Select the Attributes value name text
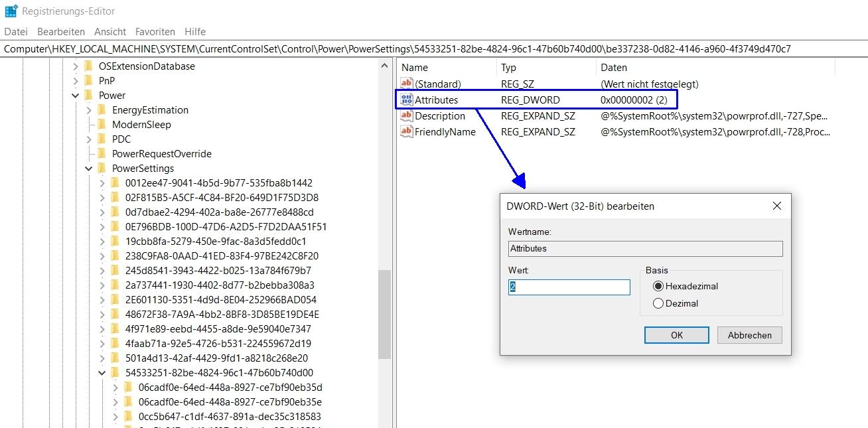The height and width of the screenshot is (428, 868). (436, 100)
